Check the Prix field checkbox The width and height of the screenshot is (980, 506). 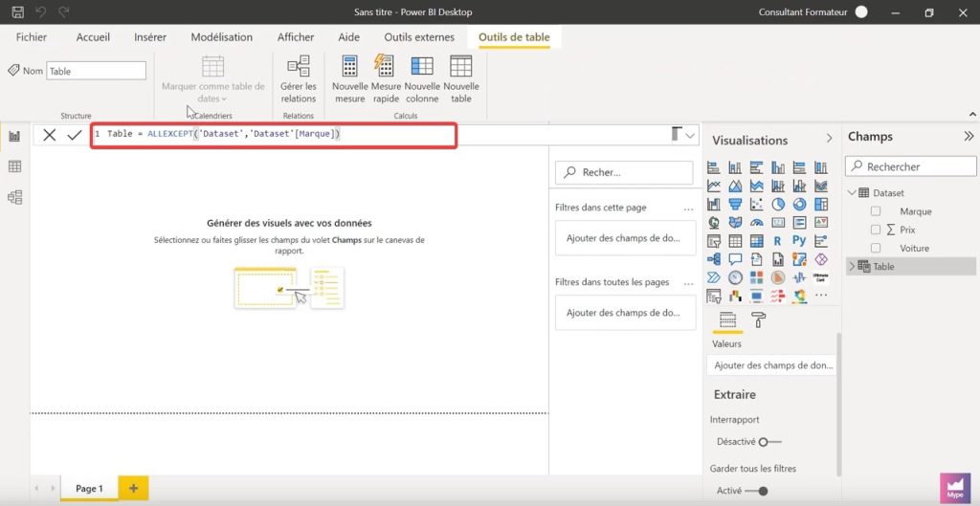[x=876, y=230]
